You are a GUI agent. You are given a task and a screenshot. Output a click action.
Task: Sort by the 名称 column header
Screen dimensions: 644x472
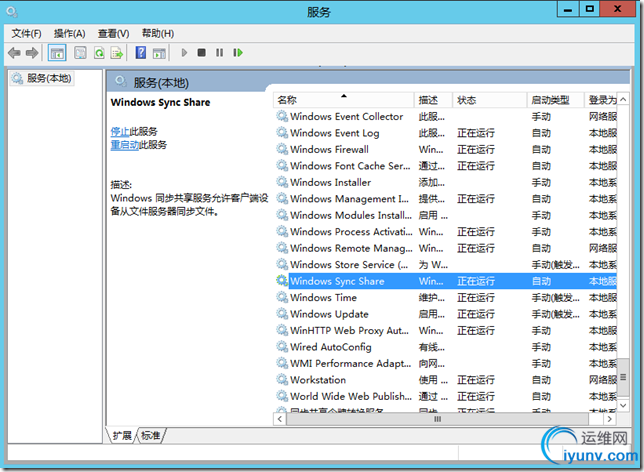pos(343,100)
